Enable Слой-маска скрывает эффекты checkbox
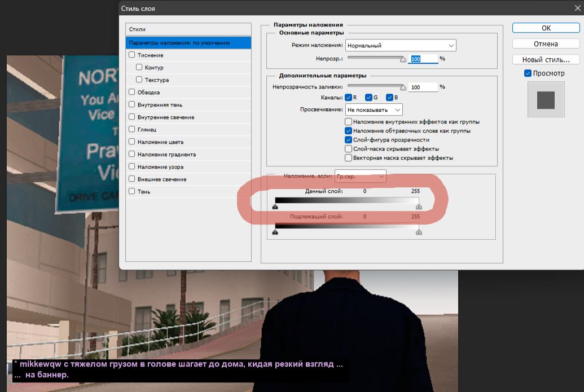Viewport: 584px width, 392px height. click(x=349, y=148)
